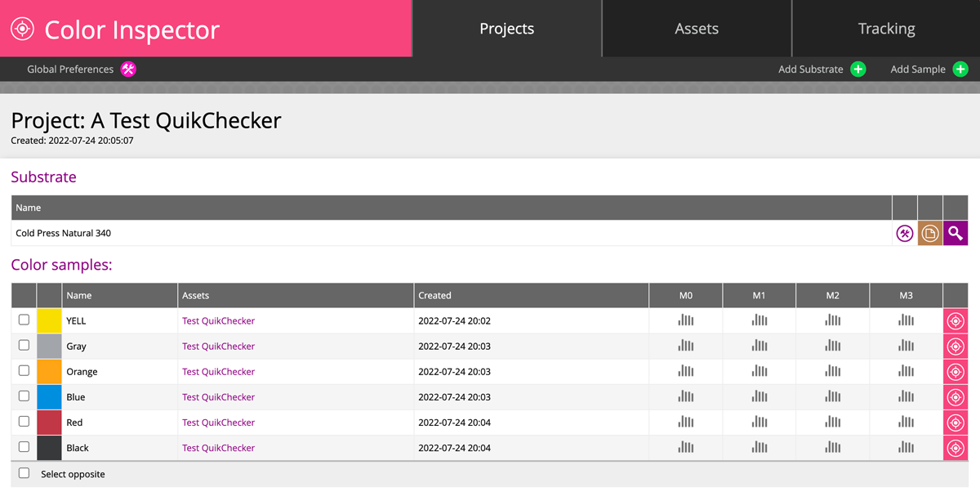The height and width of the screenshot is (501, 980).
Task: Click the Black sample name
Action: [x=78, y=448]
